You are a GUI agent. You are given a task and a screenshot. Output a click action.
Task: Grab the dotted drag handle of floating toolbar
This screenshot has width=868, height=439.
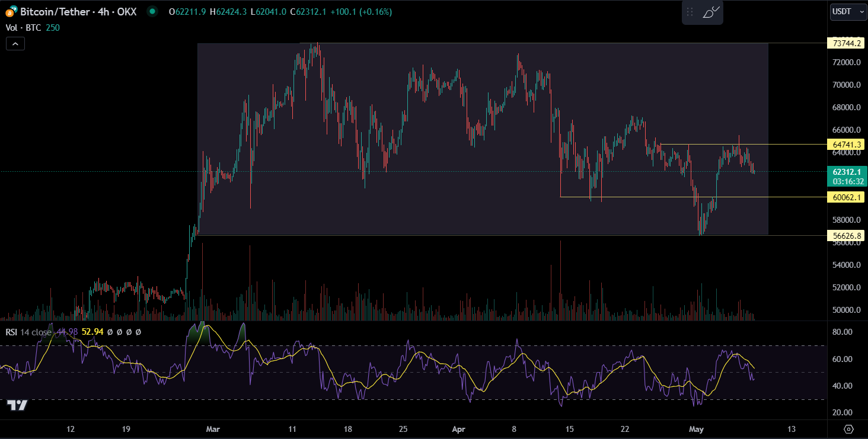pos(690,12)
